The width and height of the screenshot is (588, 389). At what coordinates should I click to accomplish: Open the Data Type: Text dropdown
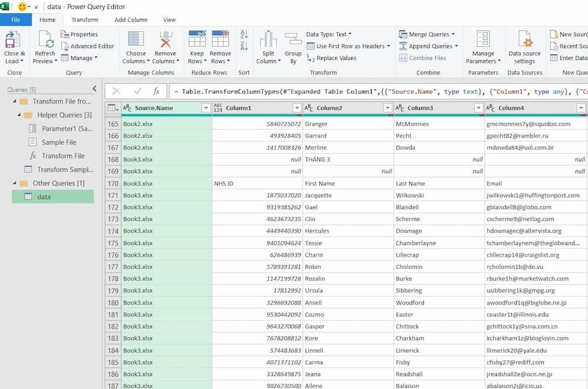click(329, 34)
